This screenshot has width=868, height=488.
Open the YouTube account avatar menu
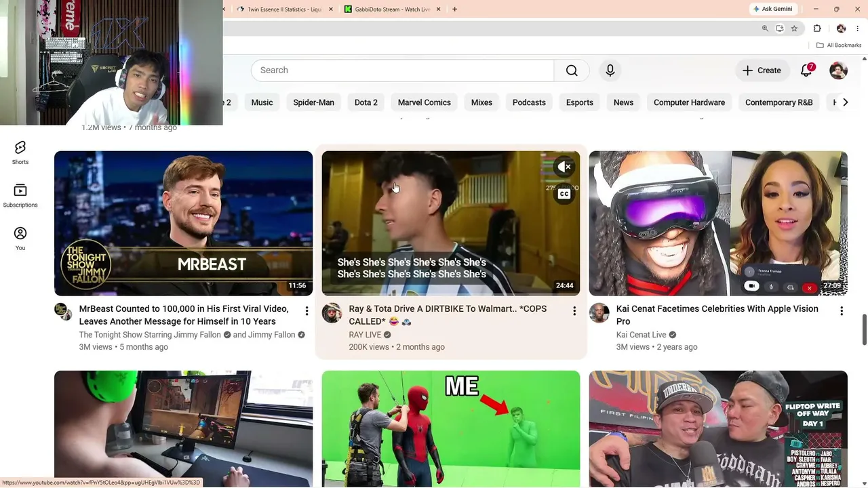coord(839,70)
